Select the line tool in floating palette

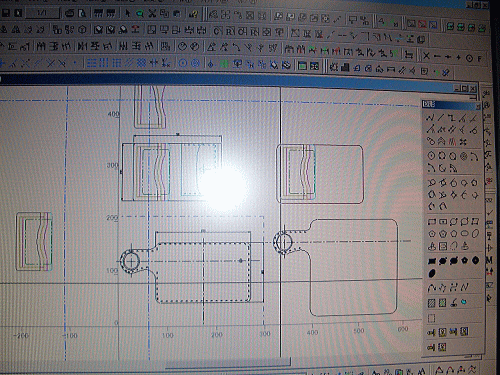click(x=441, y=117)
